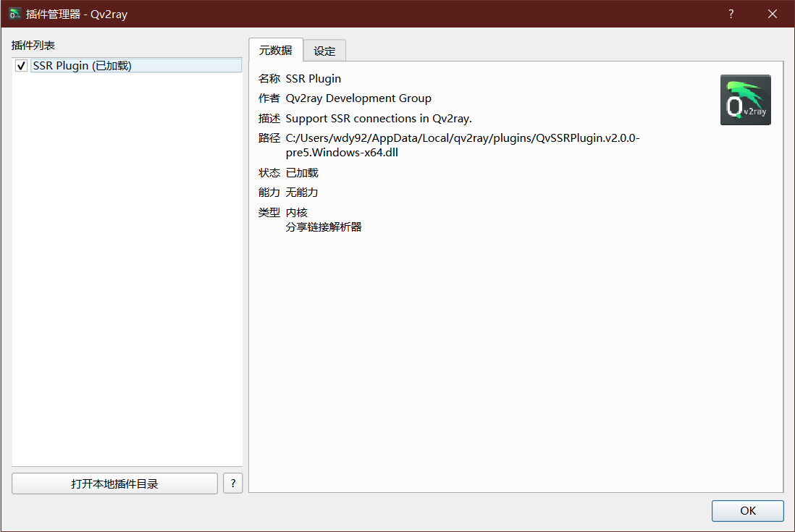The height and width of the screenshot is (532, 795).
Task: Click the title bar question mark help icon
Action: point(731,14)
